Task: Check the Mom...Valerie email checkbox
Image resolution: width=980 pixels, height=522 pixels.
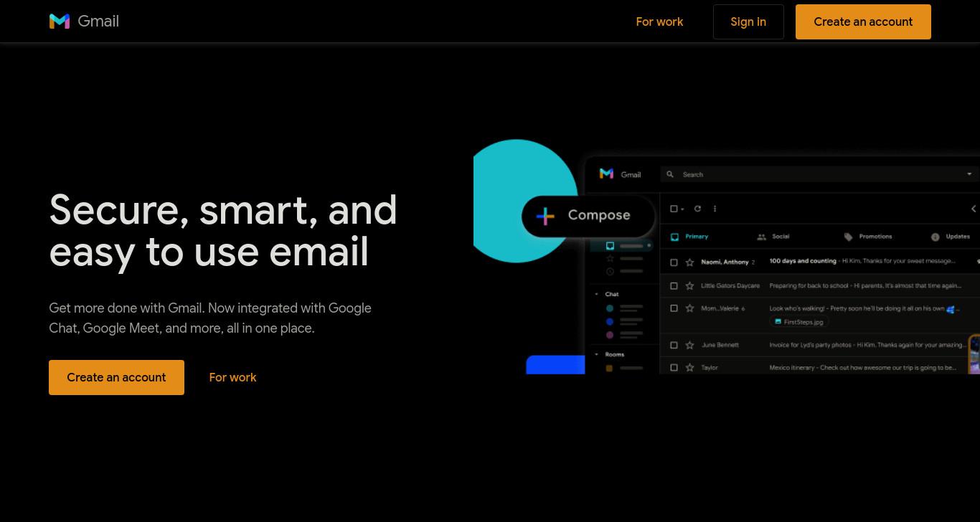Action: [x=674, y=308]
